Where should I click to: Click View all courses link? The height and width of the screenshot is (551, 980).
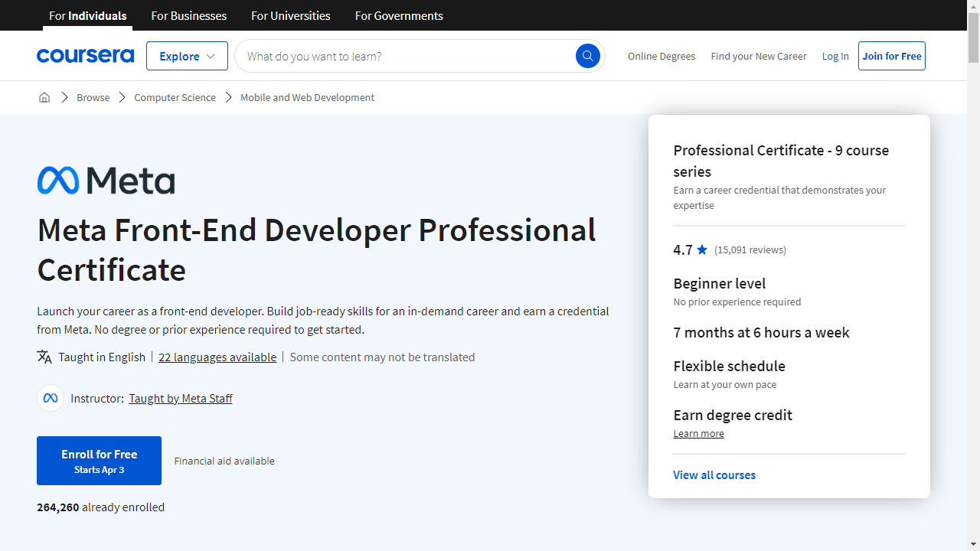point(714,474)
